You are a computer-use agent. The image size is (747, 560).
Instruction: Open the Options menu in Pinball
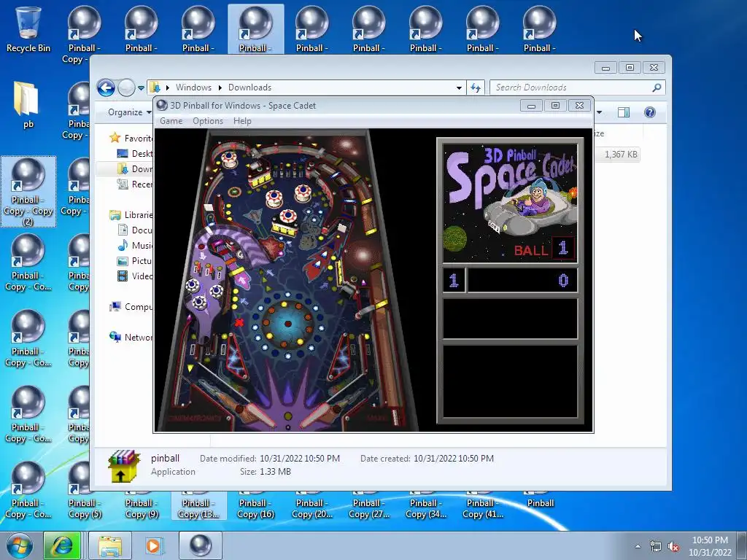pos(208,121)
